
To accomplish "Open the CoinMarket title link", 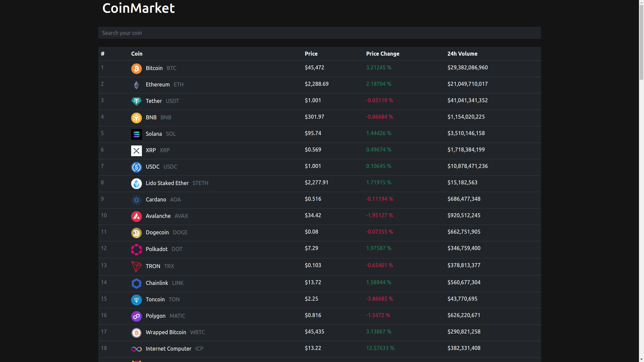I will [x=138, y=8].
